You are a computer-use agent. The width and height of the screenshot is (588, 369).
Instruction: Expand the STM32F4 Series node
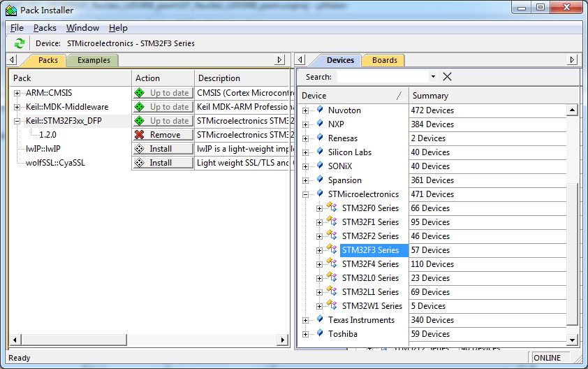click(x=320, y=265)
